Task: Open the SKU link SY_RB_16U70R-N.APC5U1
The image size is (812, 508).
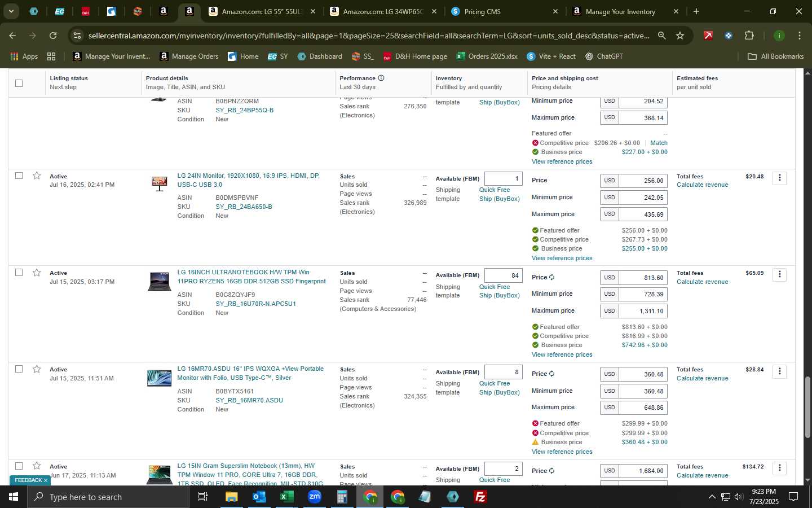Action: 255,304
